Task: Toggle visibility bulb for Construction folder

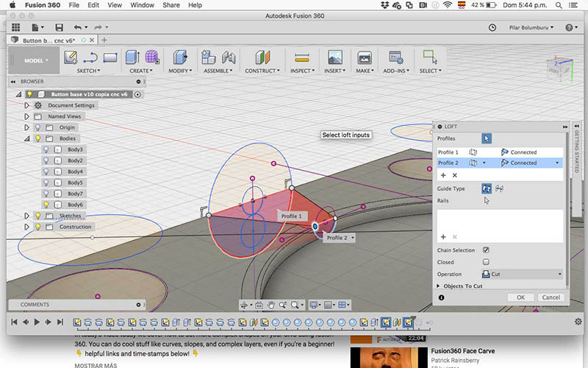Action: (x=37, y=227)
